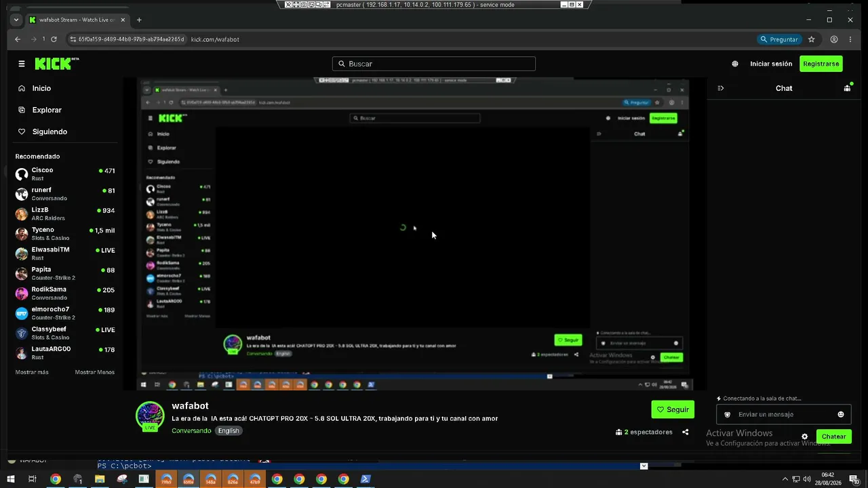This screenshot has height=488, width=868.
Task: Open LautaARG00 recommended channel
Action: pyautogui.click(x=65, y=353)
